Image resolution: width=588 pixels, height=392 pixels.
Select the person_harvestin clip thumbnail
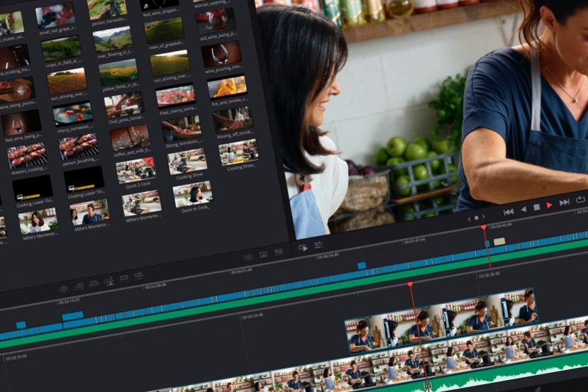click(x=107, y=9)
